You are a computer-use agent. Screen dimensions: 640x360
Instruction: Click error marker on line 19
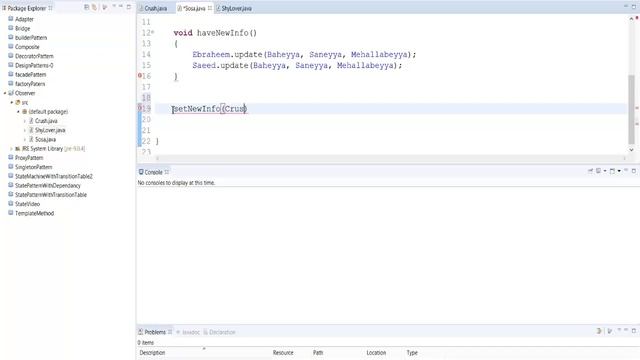pos(140,108)
